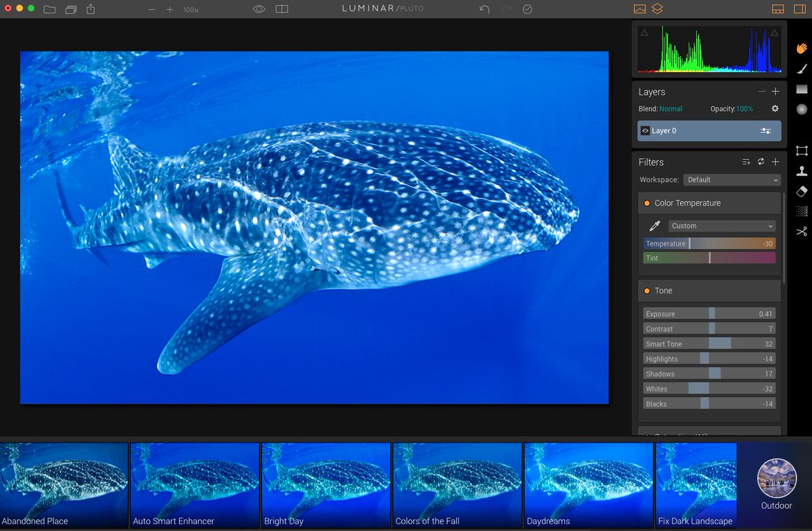Screen dimensions: 812x531
Task: Zoom in with the plus icon
Action: (170, 10)
